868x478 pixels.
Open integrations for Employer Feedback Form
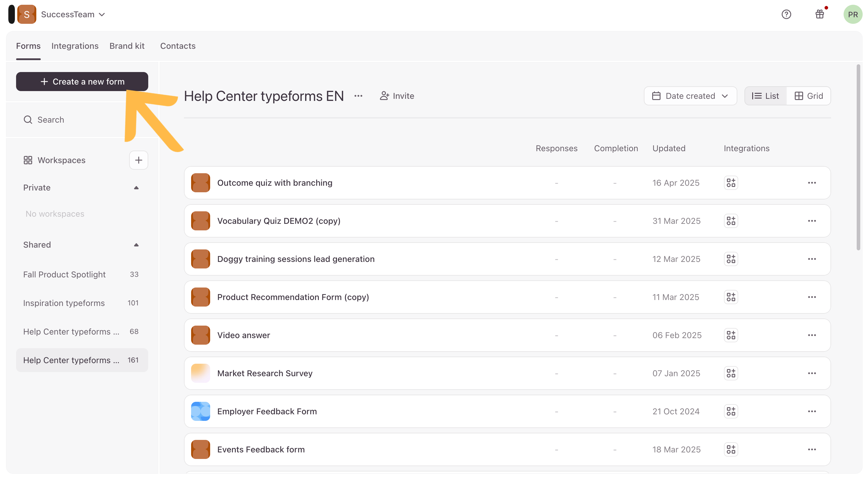tap(731, 411)
